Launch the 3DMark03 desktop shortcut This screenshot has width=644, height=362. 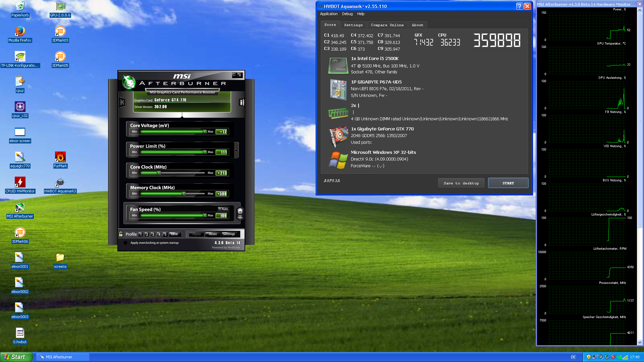pos(60,34)
